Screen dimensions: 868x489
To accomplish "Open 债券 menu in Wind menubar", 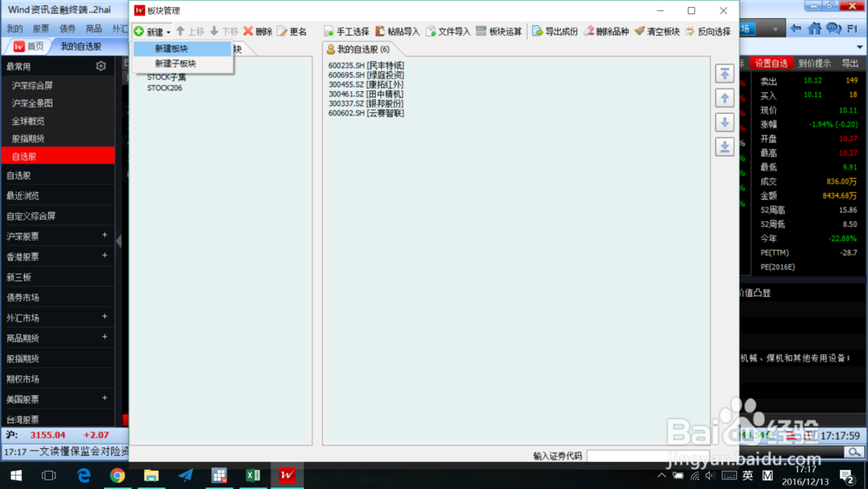I will click(x=67, y=29).
